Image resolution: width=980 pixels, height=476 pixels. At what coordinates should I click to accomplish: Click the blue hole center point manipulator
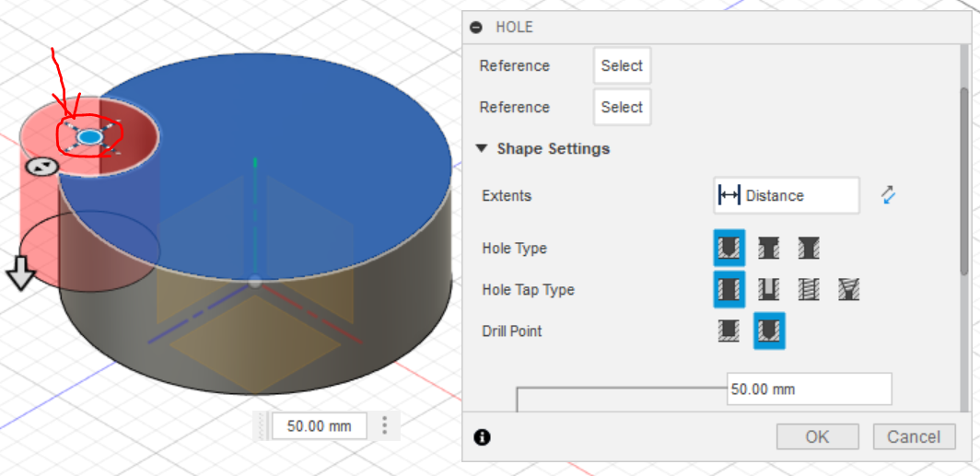[x=89, y=137]
